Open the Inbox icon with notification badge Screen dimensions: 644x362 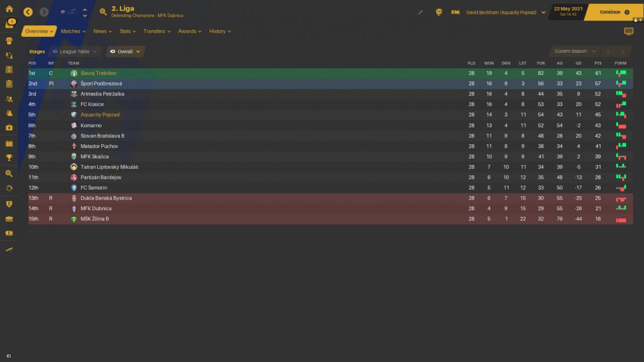[9, 24]
